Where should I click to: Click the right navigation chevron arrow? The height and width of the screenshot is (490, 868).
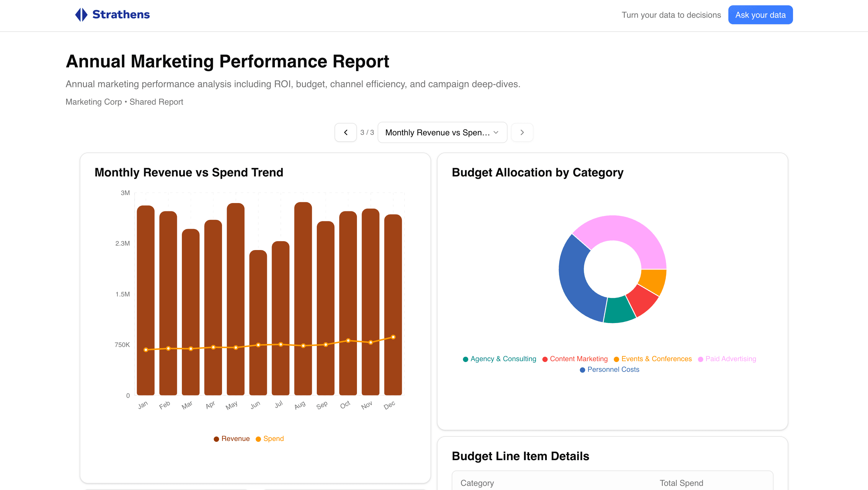pyautogui.click(x=522, y=132)
